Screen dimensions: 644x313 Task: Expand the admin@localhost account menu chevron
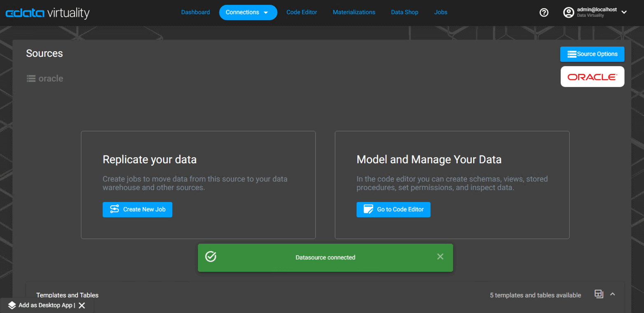point(624,13)
